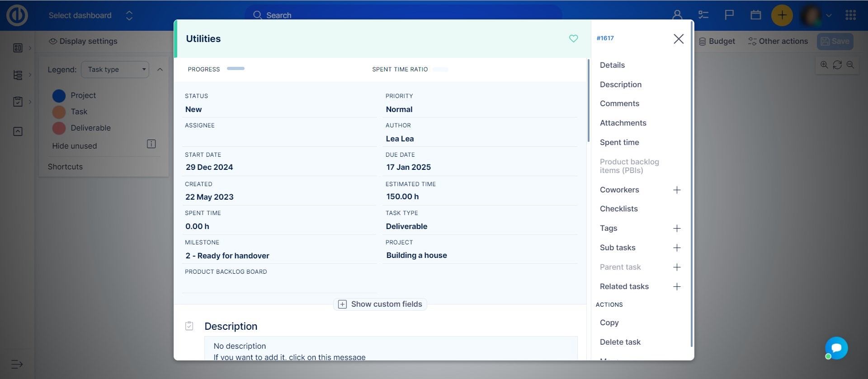868x379 pixels.
Task: Click the Copy action link
Action: click(x=609, y=323)
